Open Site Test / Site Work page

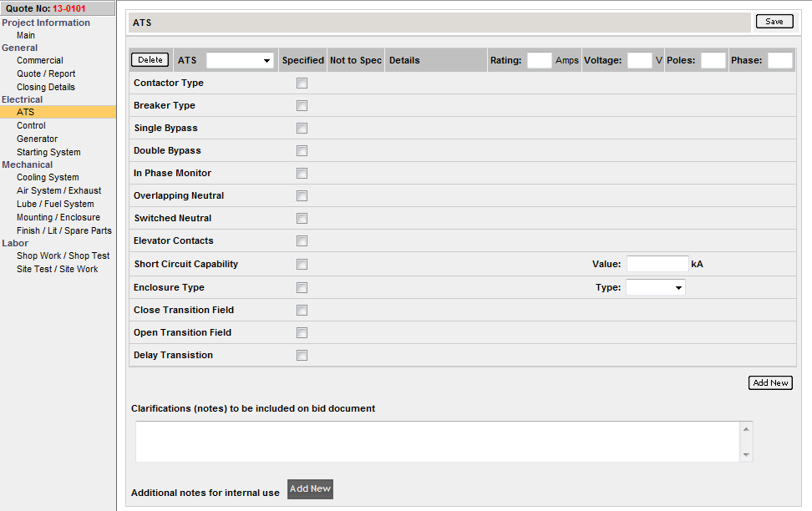[x=57, y=269]
